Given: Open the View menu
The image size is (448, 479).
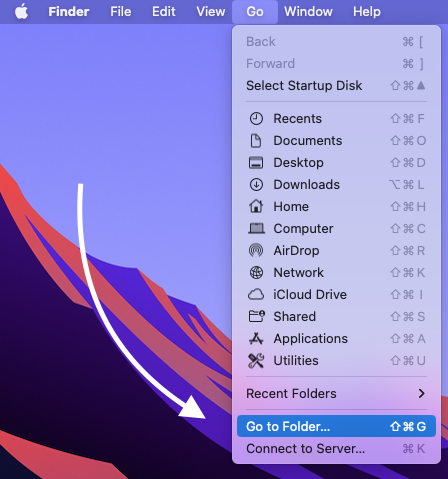Looking at the screenshot, I should coord(211,12).
